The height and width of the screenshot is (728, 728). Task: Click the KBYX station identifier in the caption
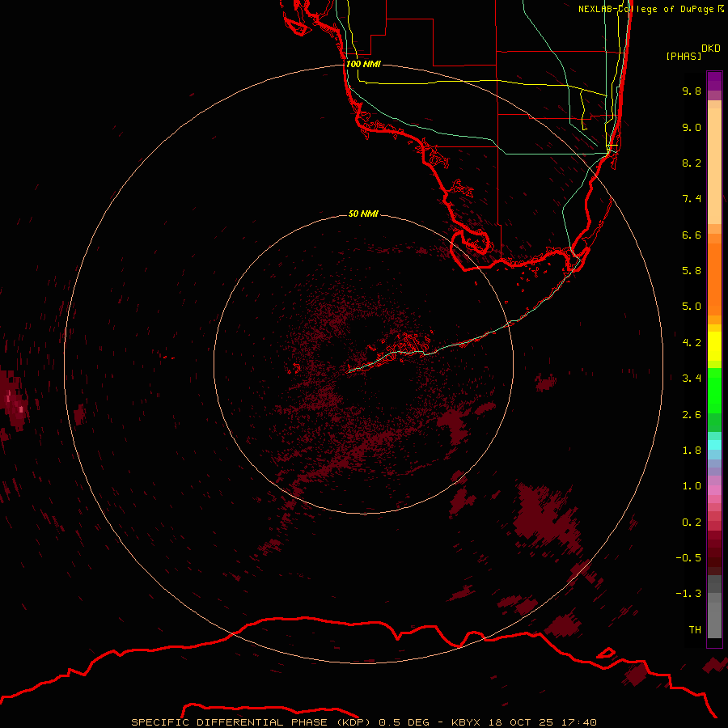tap(466, 722)
